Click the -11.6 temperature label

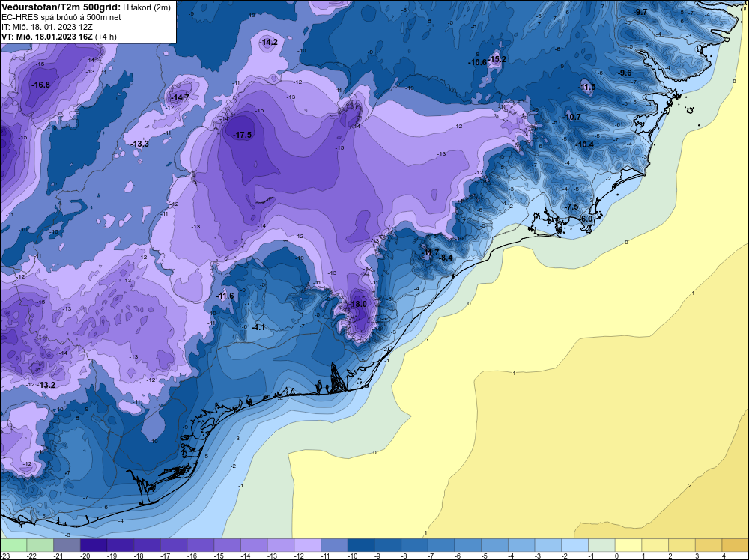(225, 296)
